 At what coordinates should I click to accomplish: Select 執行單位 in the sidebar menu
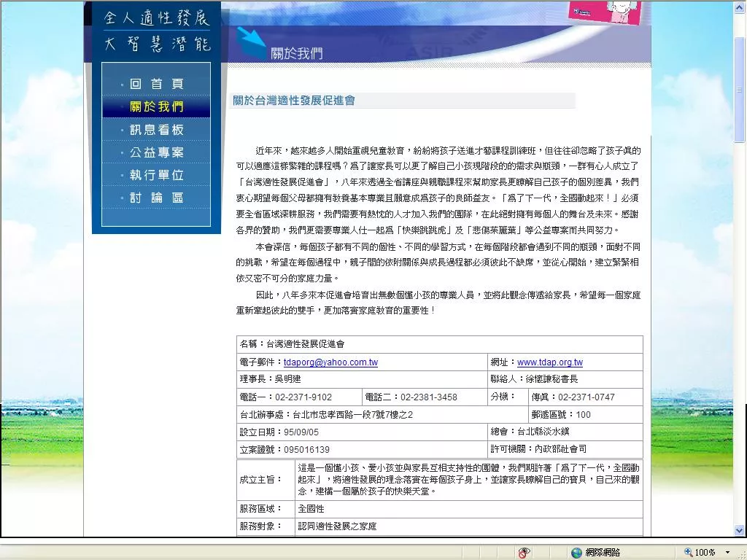pyautogui.click(x=156, y=175)
